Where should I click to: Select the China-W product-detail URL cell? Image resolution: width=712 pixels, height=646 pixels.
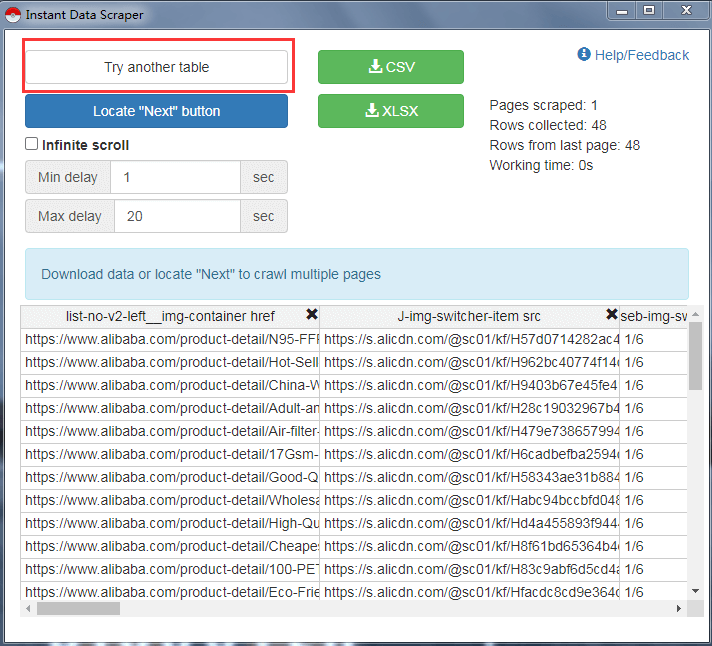click(170, 385)
